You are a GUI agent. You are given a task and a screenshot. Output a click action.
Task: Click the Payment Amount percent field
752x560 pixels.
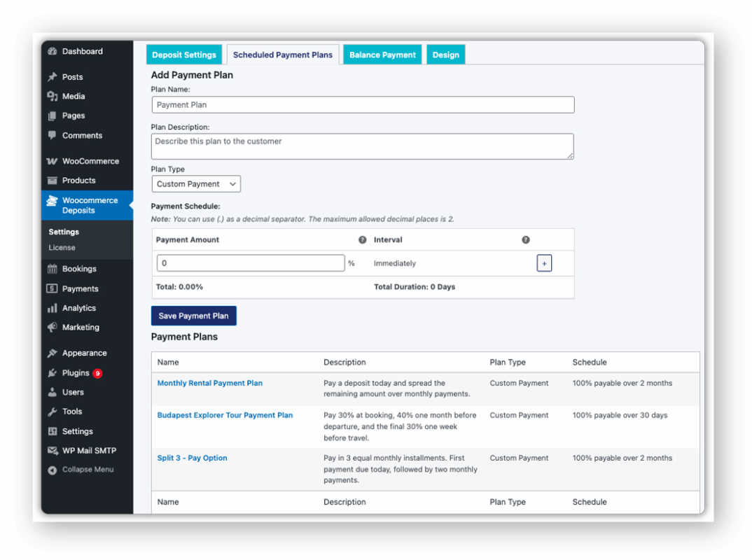(251, 263)
